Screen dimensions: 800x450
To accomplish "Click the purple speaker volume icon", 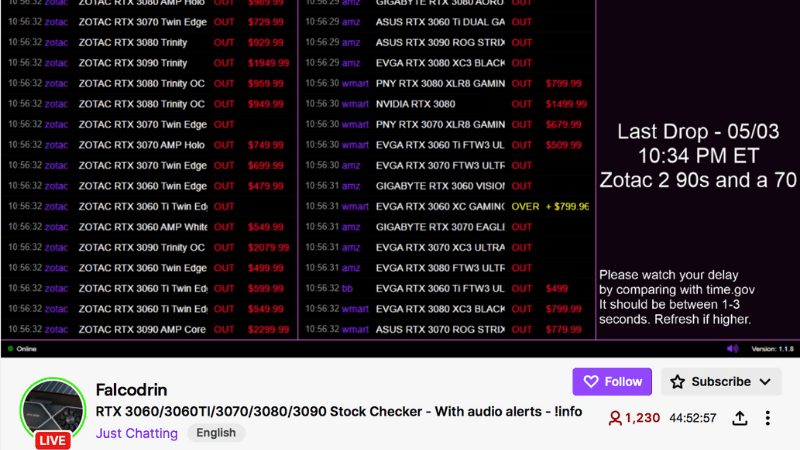I will click(x=733, y=348).
